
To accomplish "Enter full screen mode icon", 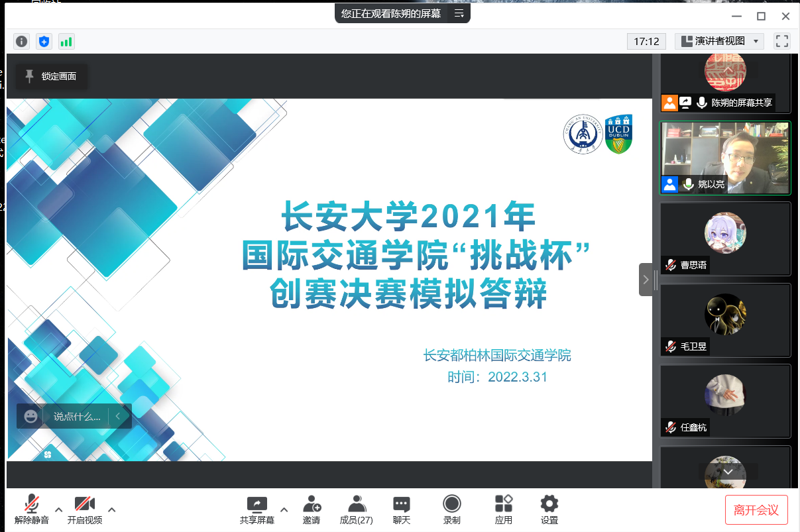I will pos(782,41).
